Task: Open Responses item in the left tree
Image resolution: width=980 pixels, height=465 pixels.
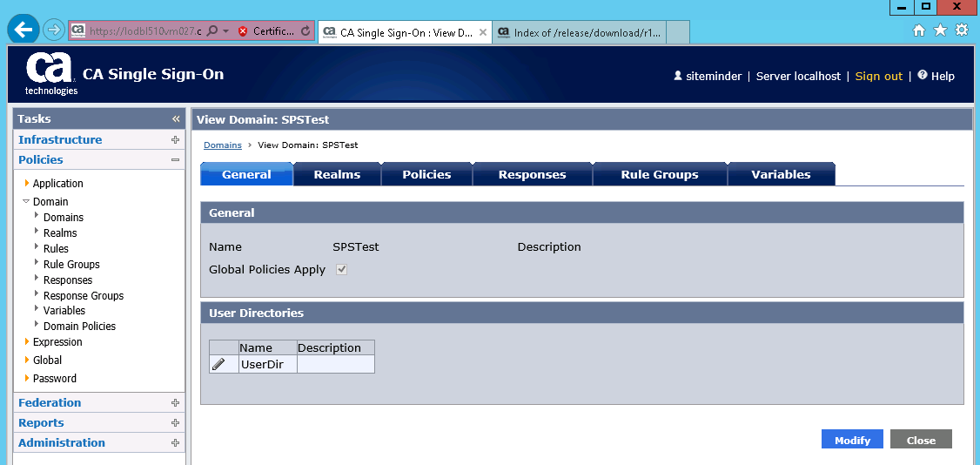Action: [68, 280]
